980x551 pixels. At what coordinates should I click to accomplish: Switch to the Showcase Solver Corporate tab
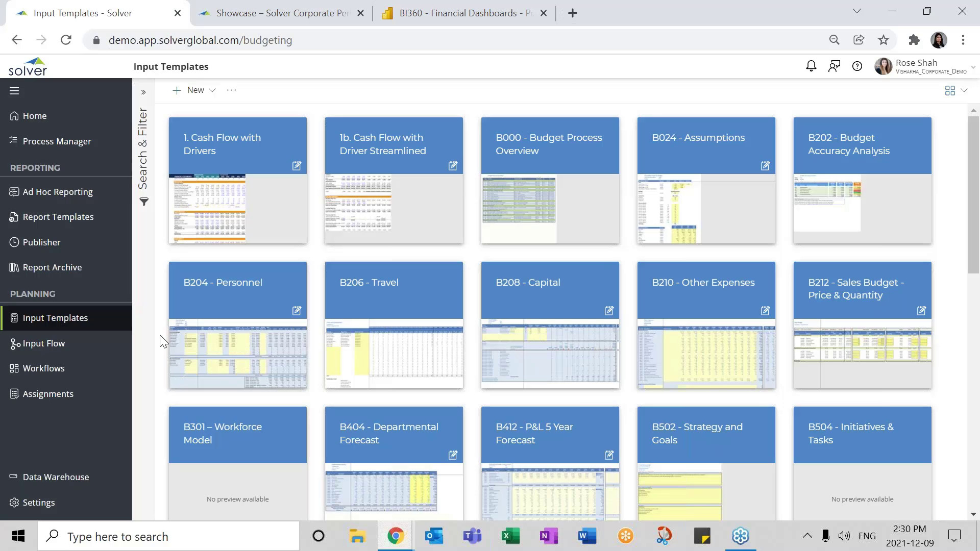point(278,13)
